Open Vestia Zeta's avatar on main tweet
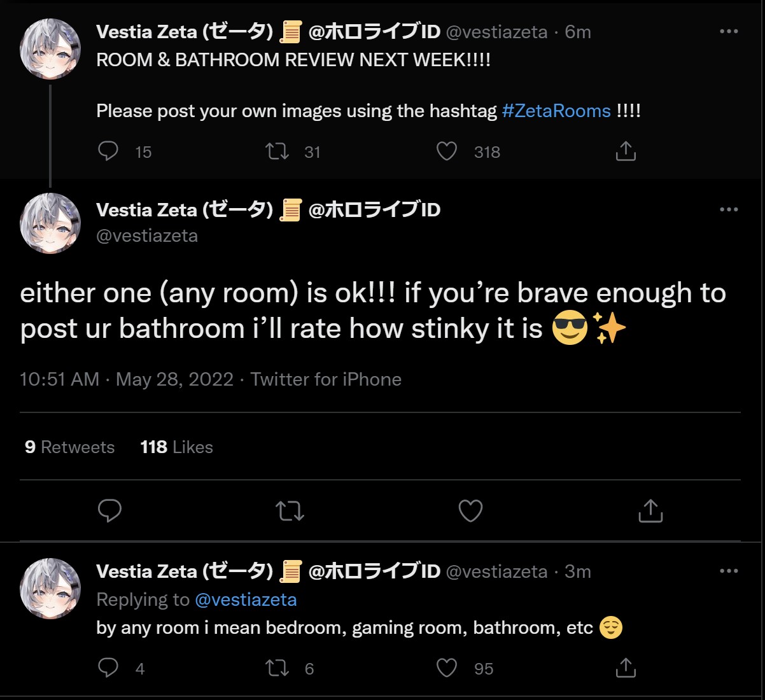The width and height of the screenshot is (765, 700). (x=50, y=223)
